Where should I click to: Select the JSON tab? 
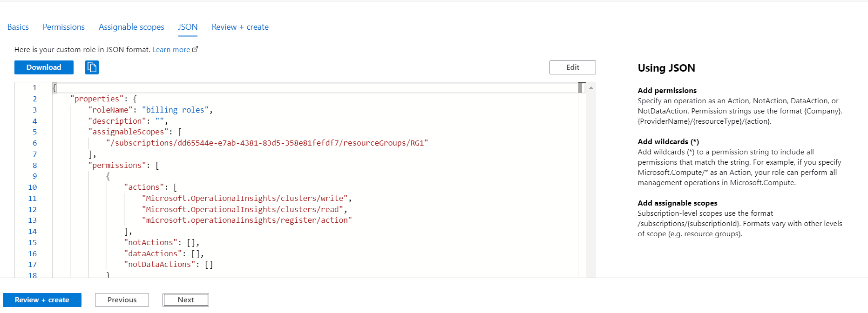click(x=188, y=27)
